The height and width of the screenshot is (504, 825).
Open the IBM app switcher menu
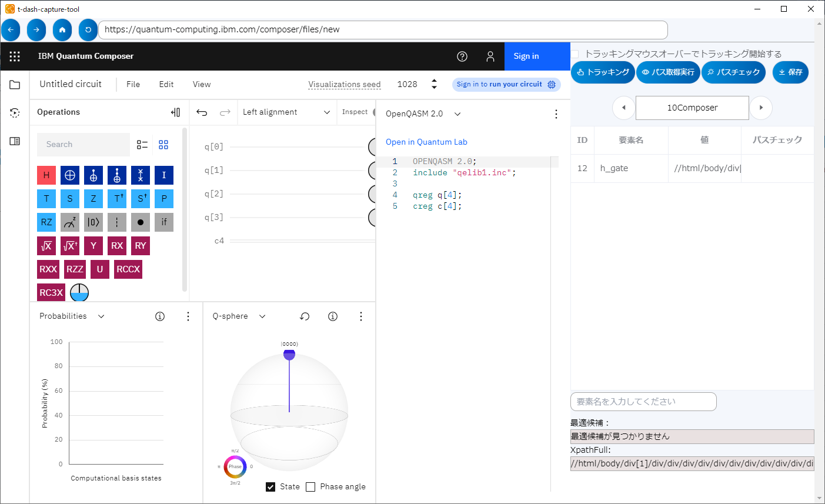tap(15, 56)
